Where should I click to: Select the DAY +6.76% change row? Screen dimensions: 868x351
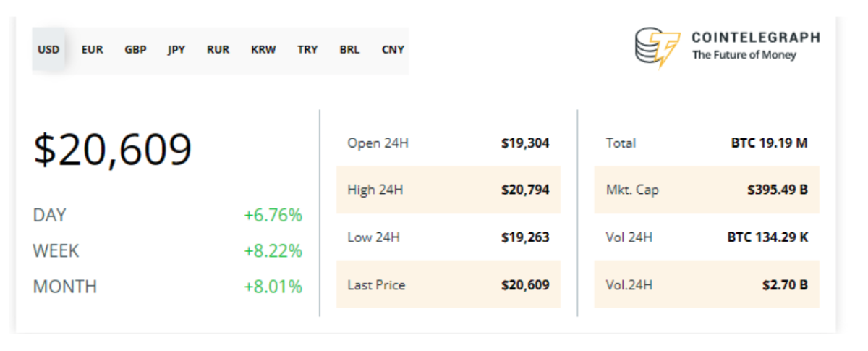coord(168,215)
